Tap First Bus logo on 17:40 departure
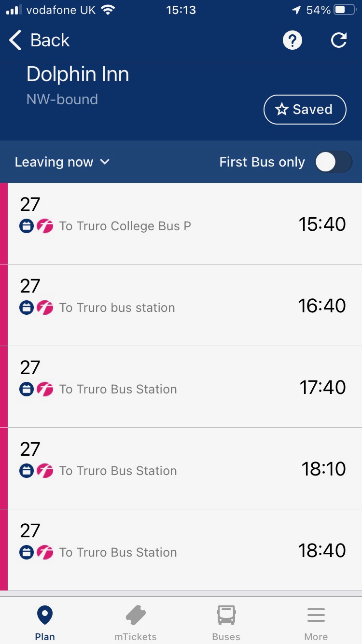 pyautogui.click(x=45, y=389)
